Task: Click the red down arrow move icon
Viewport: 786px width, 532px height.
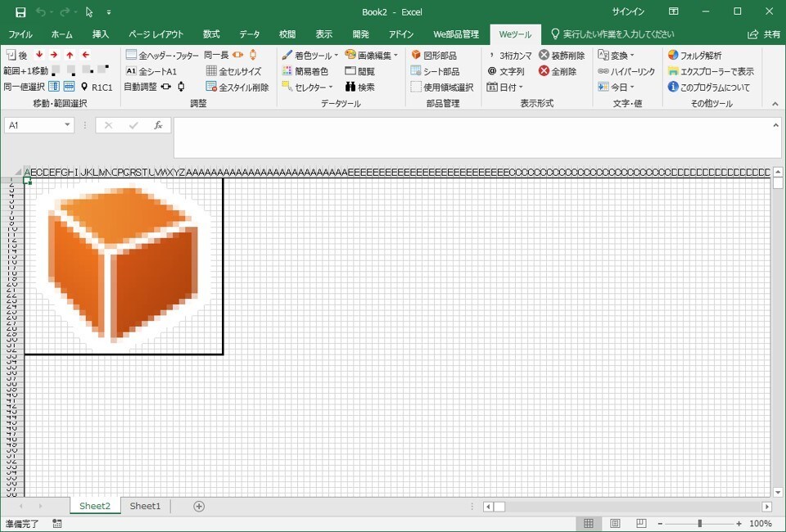Action: point(39,55)
